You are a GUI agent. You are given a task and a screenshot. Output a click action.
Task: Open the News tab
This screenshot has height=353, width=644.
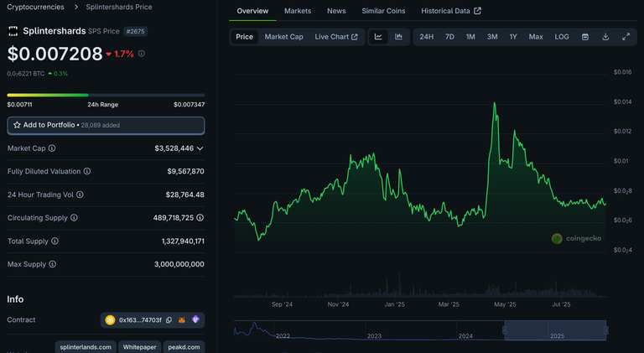(x=336, y=11)
